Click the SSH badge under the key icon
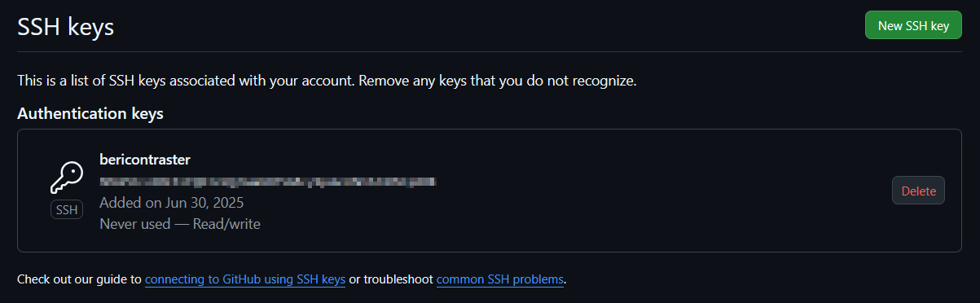The image size is (980, 303). 67,210
